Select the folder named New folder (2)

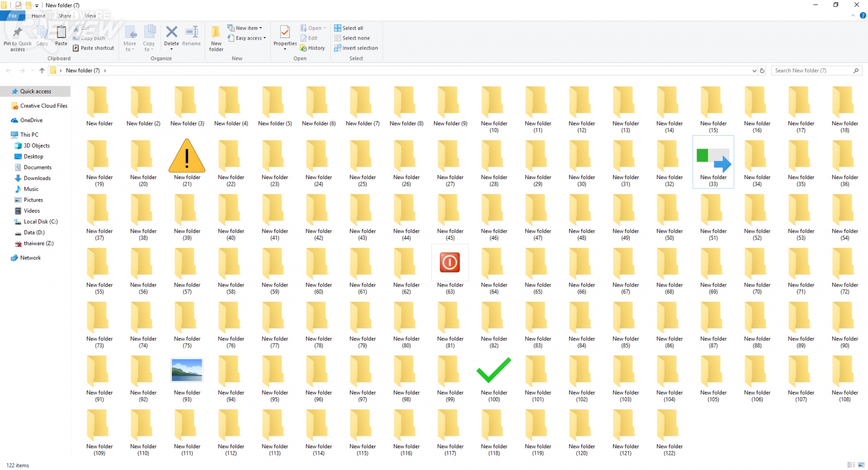point(143,107)
